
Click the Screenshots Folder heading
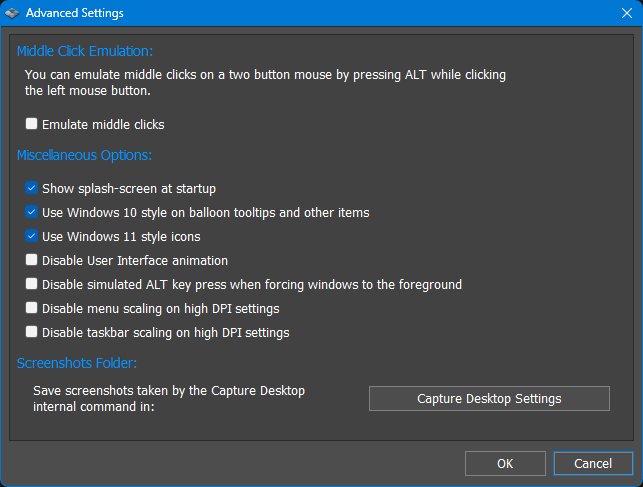point(77,363)
